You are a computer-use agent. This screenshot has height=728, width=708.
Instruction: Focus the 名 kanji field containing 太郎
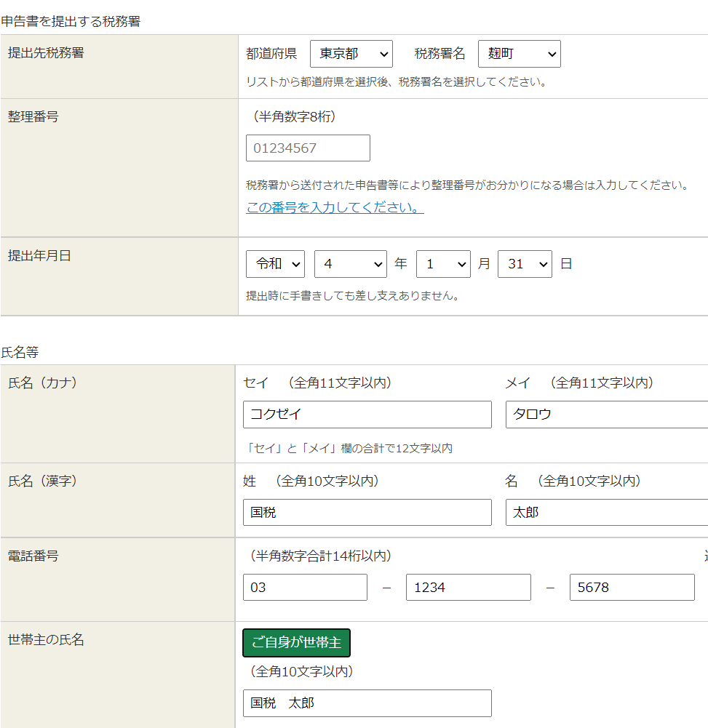click(606, 513)
